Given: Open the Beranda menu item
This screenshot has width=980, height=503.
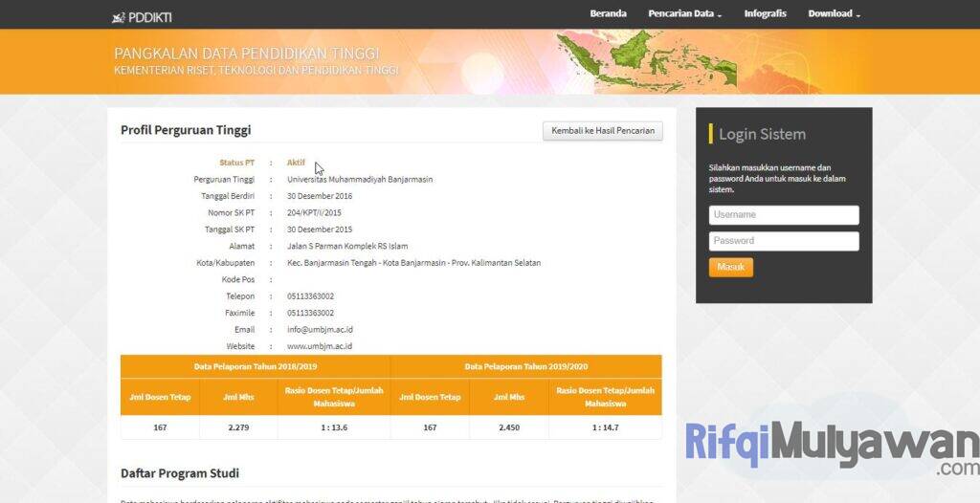Looking at the screenshot, I should [608, 13].
